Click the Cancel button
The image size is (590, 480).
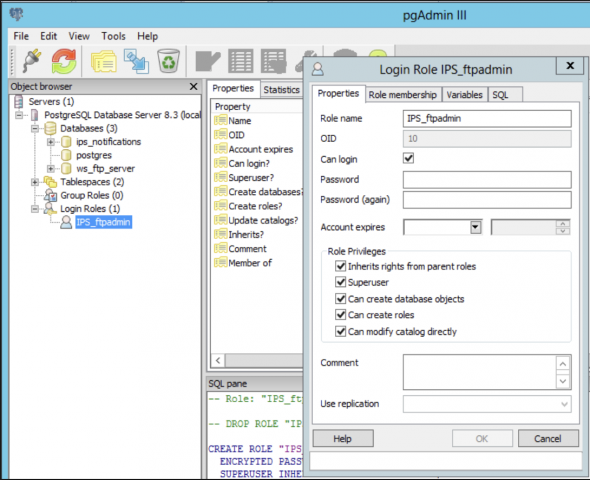pyautogui.click(x=548, y=439)
